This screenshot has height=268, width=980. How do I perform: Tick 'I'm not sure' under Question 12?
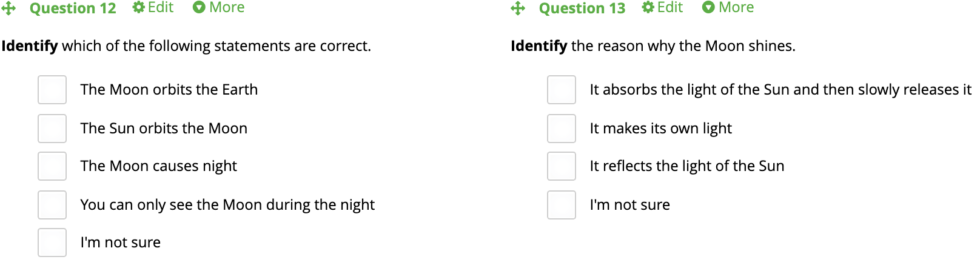click(x=52, y=243)
